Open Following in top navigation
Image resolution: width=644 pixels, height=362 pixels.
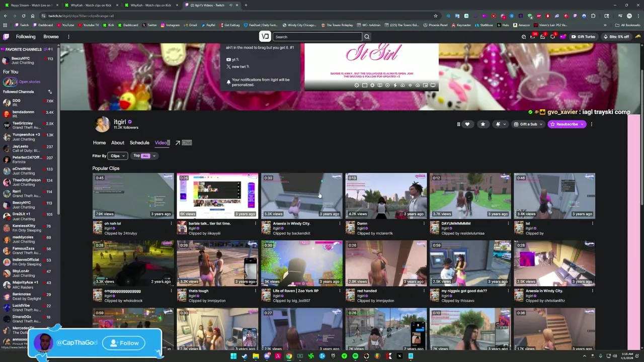26,37
